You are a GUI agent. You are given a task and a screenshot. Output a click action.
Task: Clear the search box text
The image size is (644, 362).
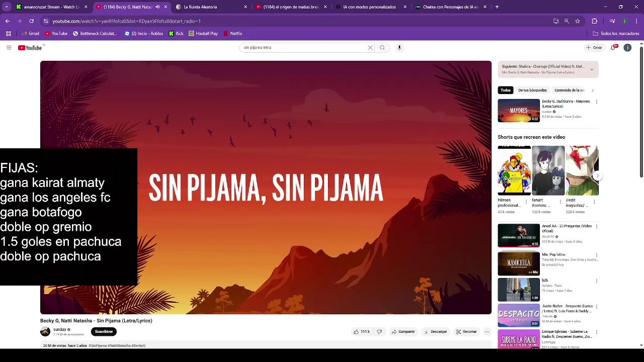click(x=370, y=48)
